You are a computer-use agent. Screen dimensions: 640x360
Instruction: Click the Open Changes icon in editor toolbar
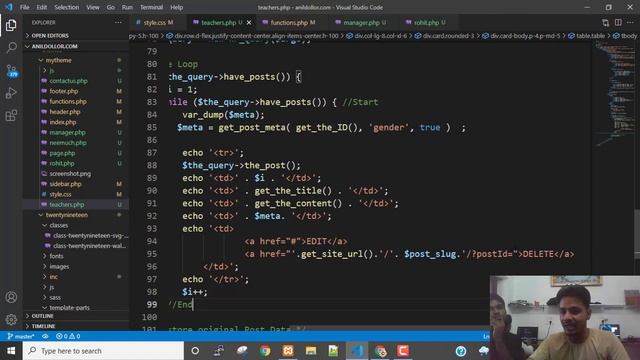tap(605, 23)
